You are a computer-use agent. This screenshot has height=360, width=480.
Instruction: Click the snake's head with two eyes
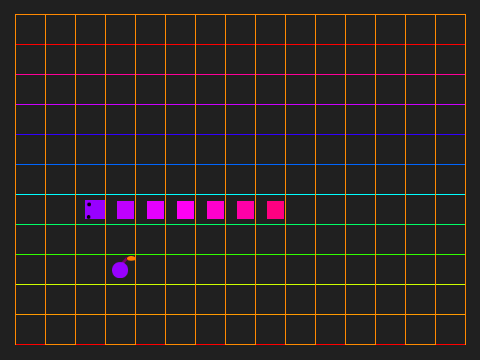click(95, 210)
